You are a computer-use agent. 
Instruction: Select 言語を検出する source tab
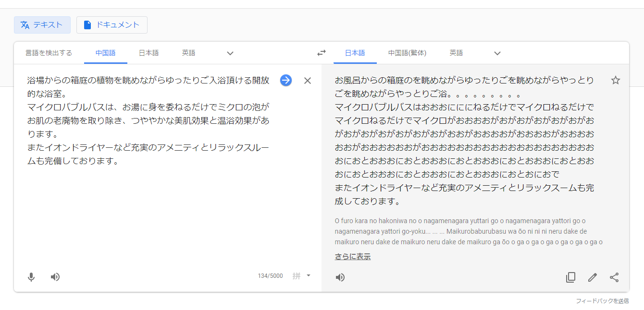tap(49, 53)
